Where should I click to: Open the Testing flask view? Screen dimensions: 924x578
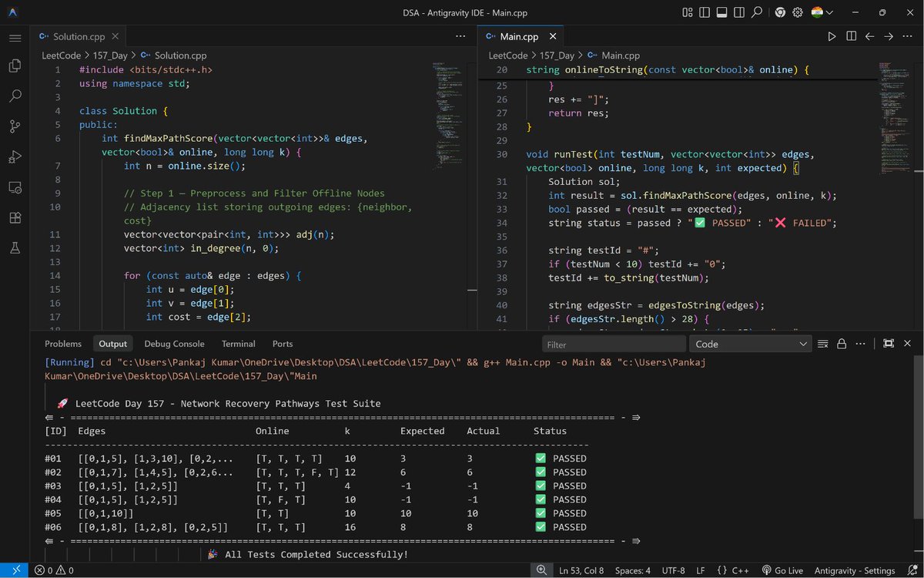[15, 248]
